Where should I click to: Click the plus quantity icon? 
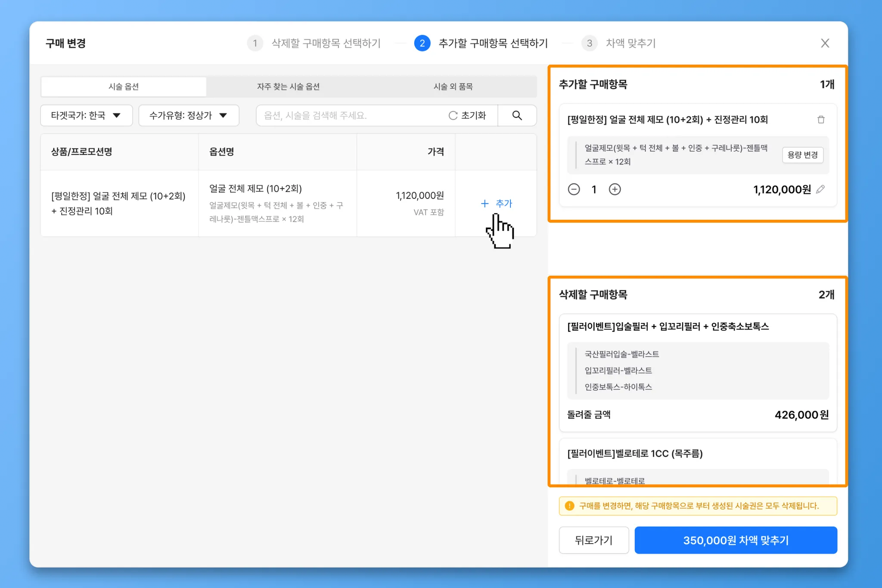[615, 190]
